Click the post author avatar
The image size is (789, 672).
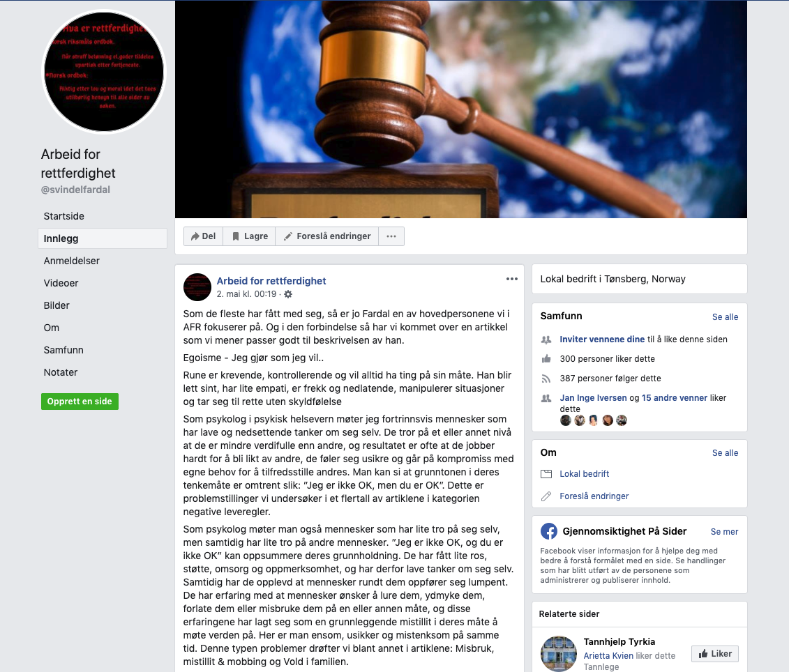coord(197,287)
